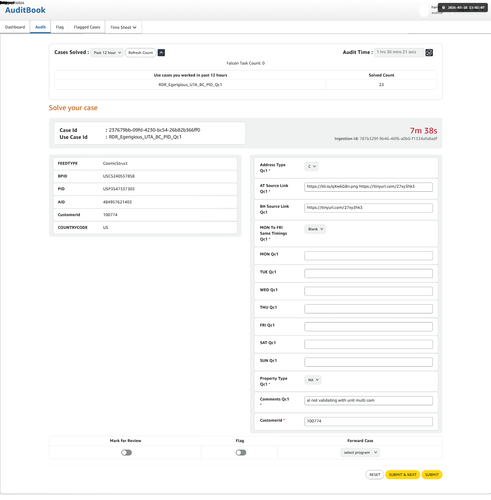Click the FEEDTYPE value CosmicStruct
This screenshot has height=500, width=491.
pyautogui.click(x=115, y=163)
